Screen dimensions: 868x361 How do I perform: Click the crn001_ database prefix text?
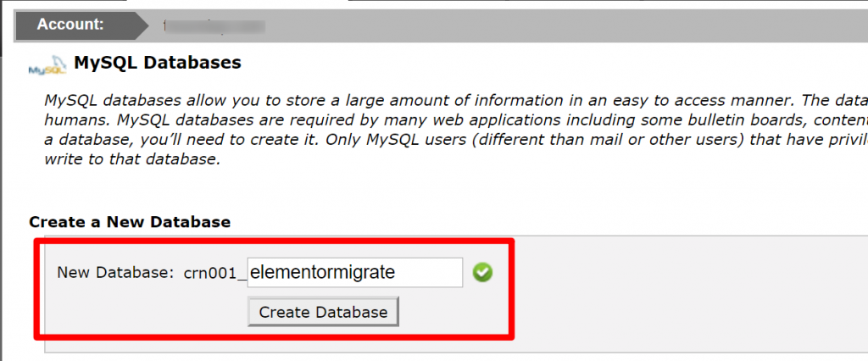tap(214, 273)
